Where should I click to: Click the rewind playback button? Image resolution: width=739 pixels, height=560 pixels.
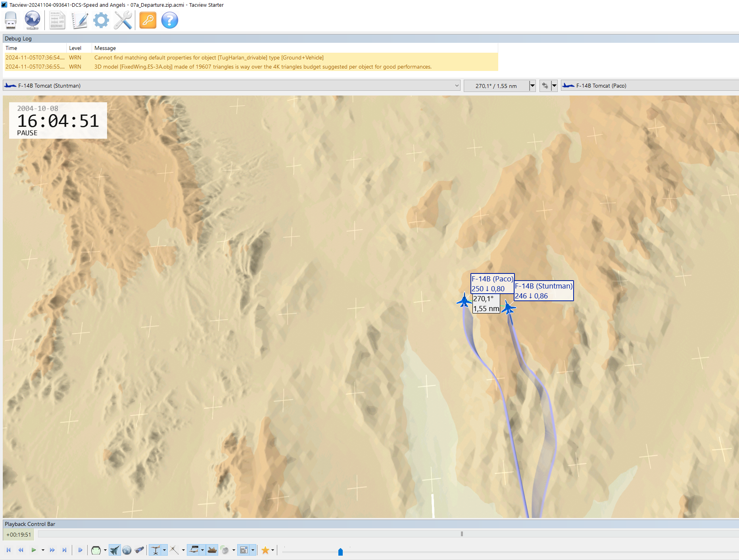[x=21, y=550]
